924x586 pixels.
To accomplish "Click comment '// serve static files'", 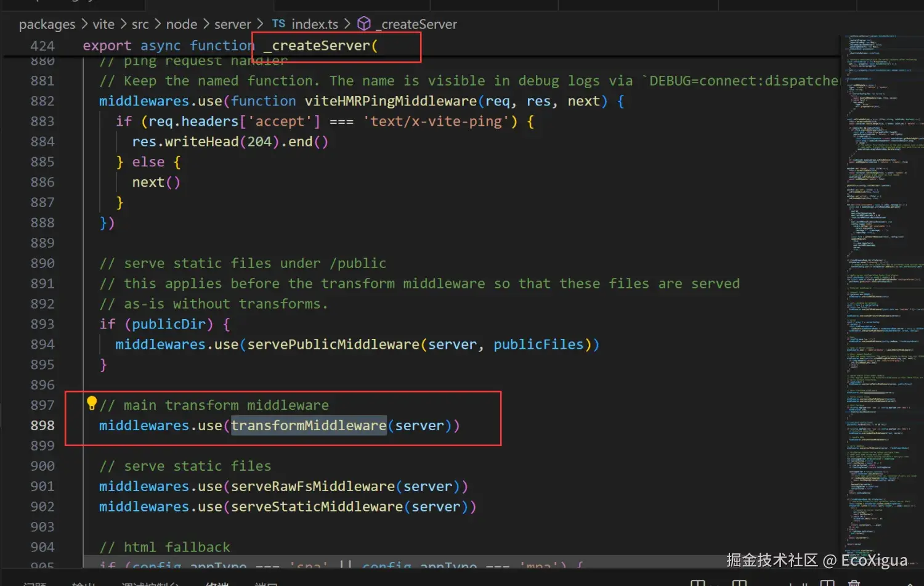I will (185, 466).
